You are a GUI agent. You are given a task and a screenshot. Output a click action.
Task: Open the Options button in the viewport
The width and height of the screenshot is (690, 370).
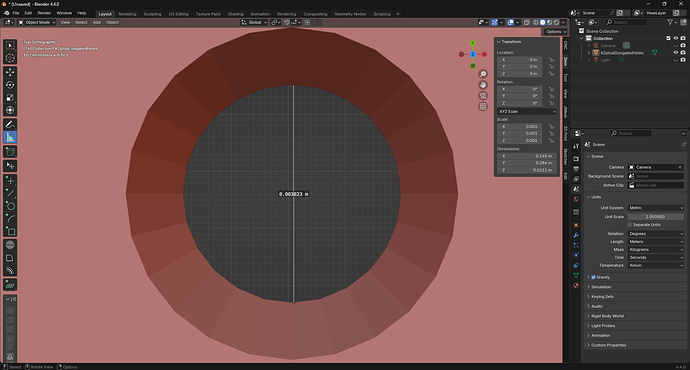[555, 32]
